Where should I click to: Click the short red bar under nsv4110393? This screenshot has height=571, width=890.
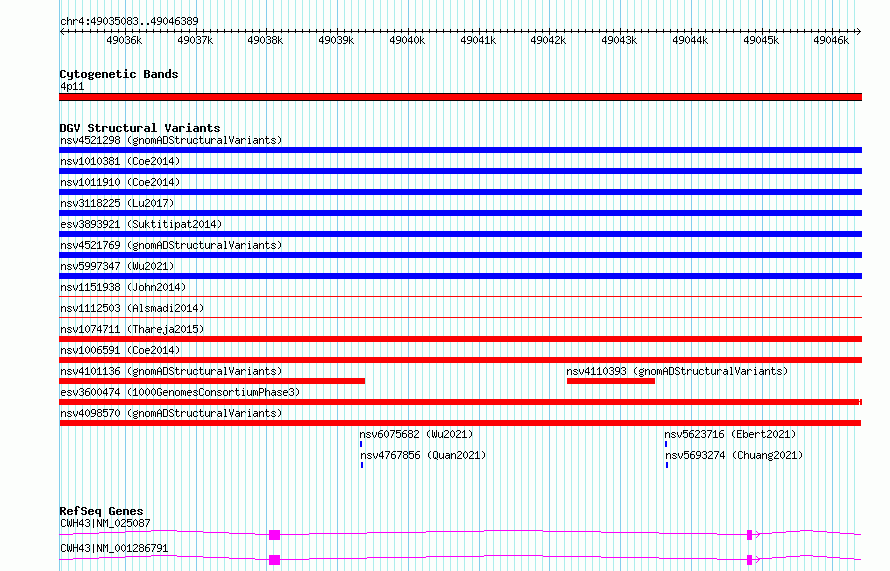click(611, 381)
